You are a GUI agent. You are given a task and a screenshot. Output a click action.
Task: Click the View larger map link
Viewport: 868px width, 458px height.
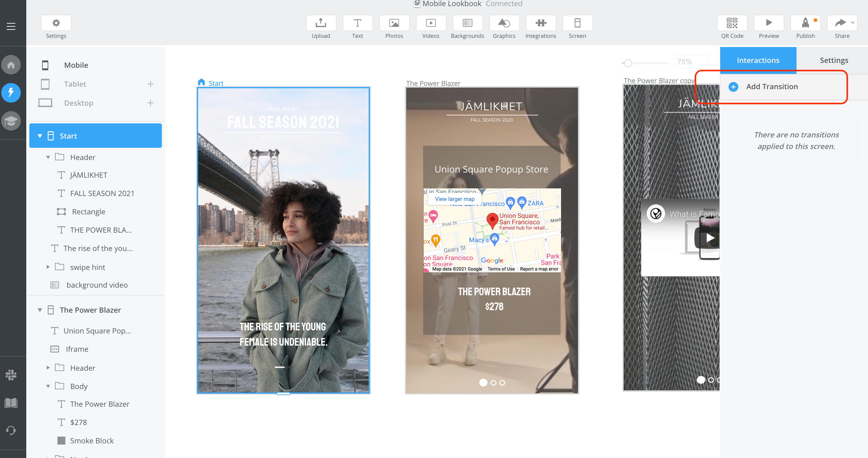click(454, 199)
